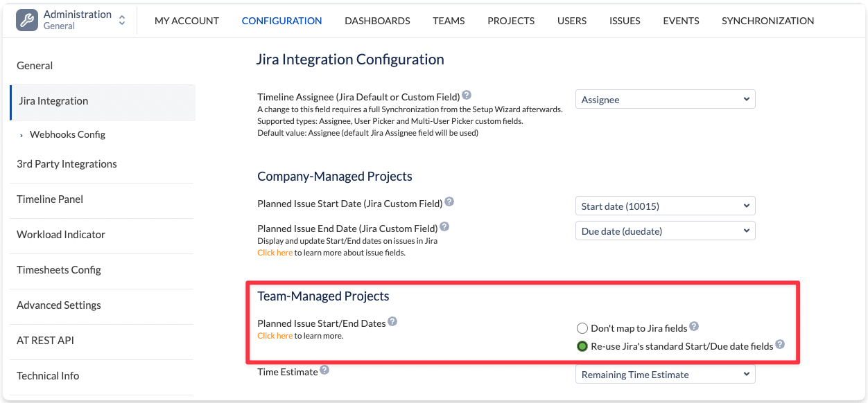
Task: Click help icon next to Time Estimate
Action: (x=324, y=370)
